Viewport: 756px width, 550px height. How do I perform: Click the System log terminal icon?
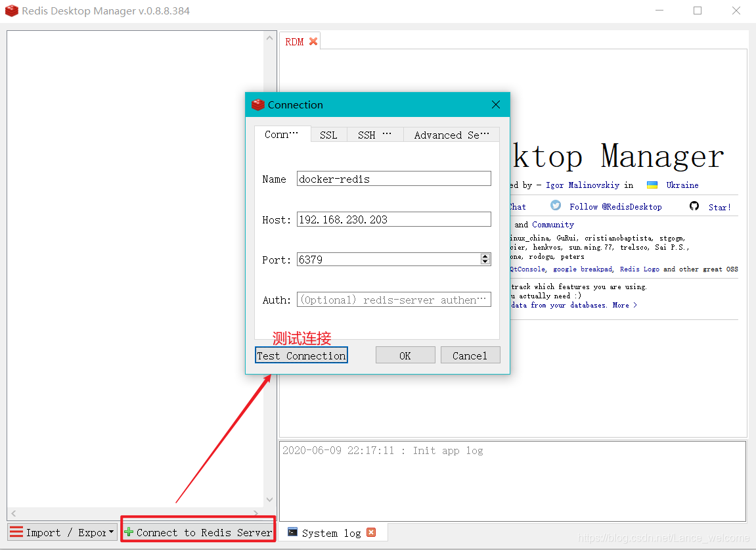292,532
